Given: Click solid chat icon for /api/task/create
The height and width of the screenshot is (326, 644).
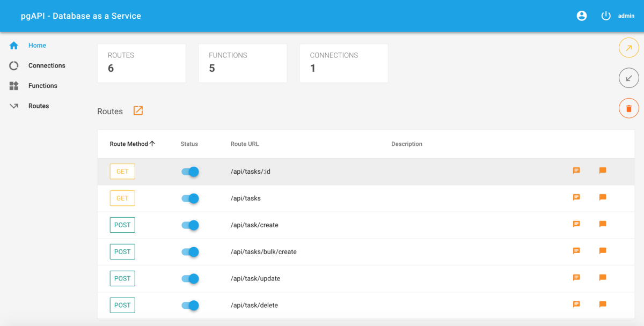Looking at the screenshot, I should (603, 224).
